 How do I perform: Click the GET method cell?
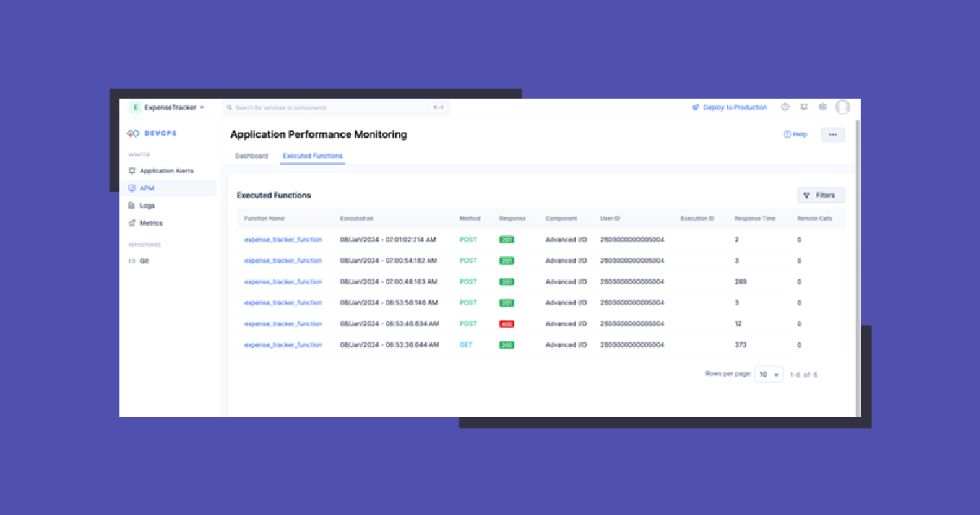[x=466, y=345]
